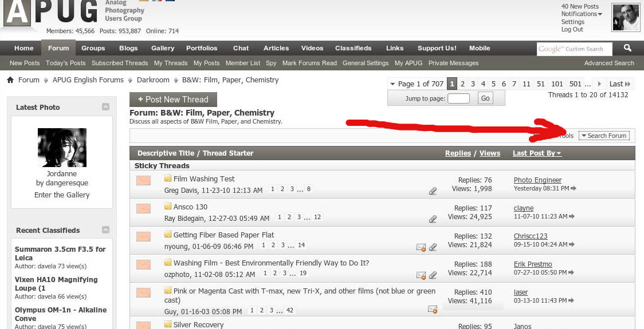
Task: Open the Last Post By sort dropdown
Action: tap(537, 153)
